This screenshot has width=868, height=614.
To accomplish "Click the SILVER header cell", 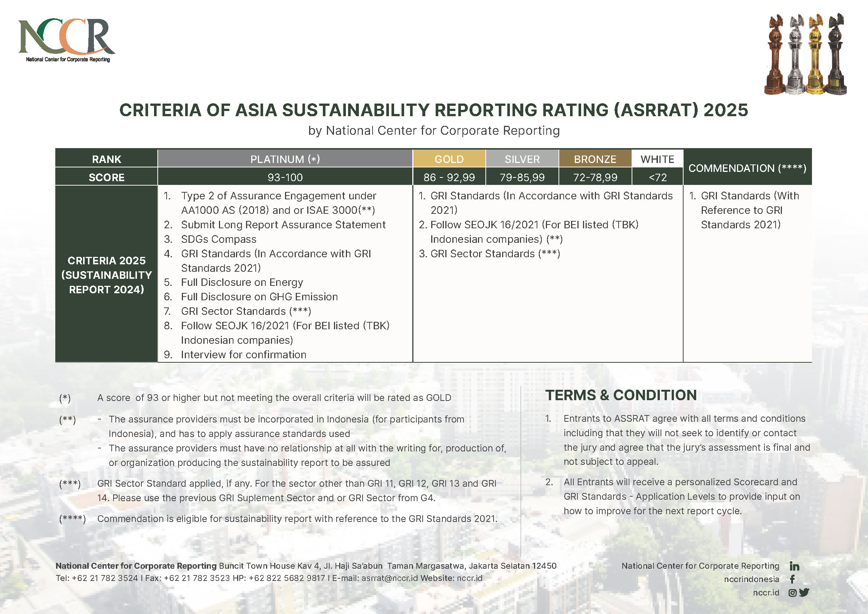I will pos(522,159).
